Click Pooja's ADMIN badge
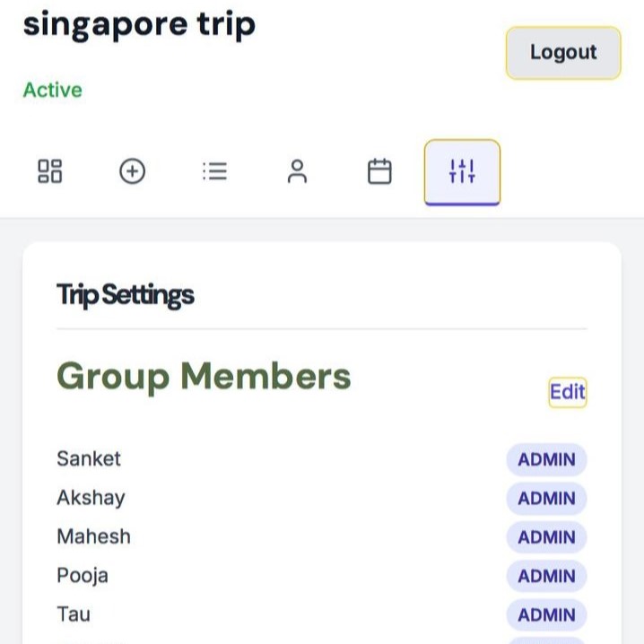The image size is (644, 644). [546, 576]
